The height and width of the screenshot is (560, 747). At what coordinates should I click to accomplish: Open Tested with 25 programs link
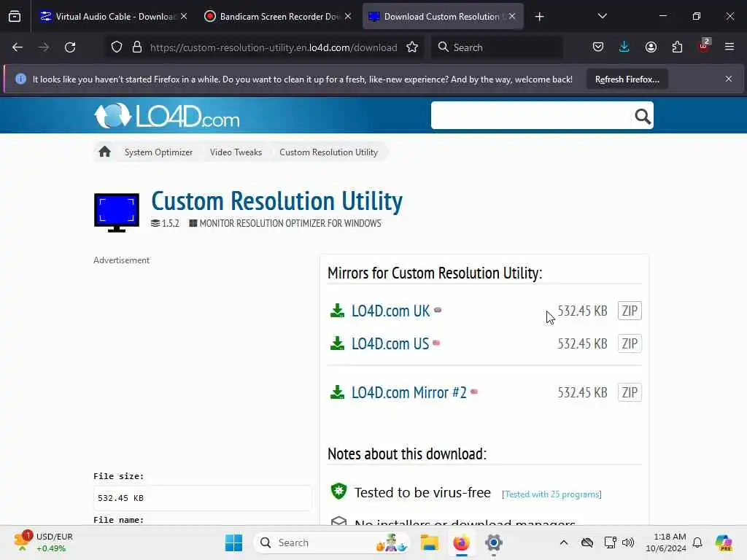pos(551,494)
